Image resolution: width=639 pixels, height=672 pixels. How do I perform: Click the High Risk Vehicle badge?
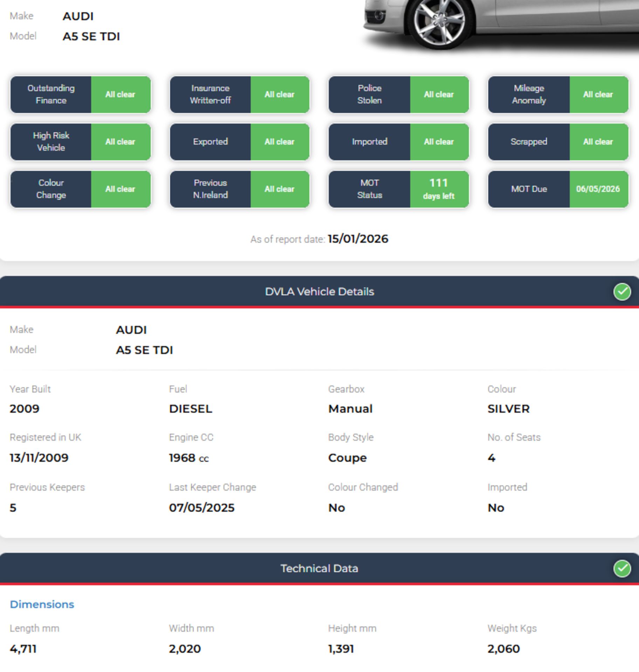pos(81,142)
